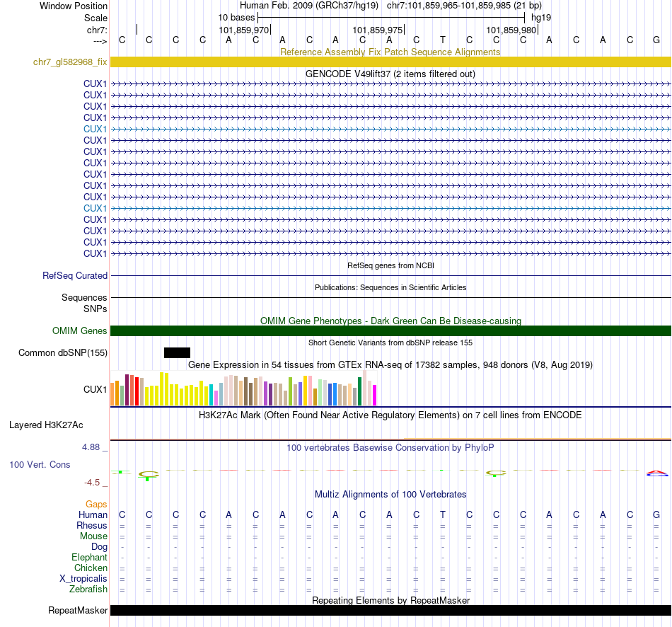
Task: Click the 4.88 PhyloP upper scale value
Action: pyautogui.click(x=91, y=447)
